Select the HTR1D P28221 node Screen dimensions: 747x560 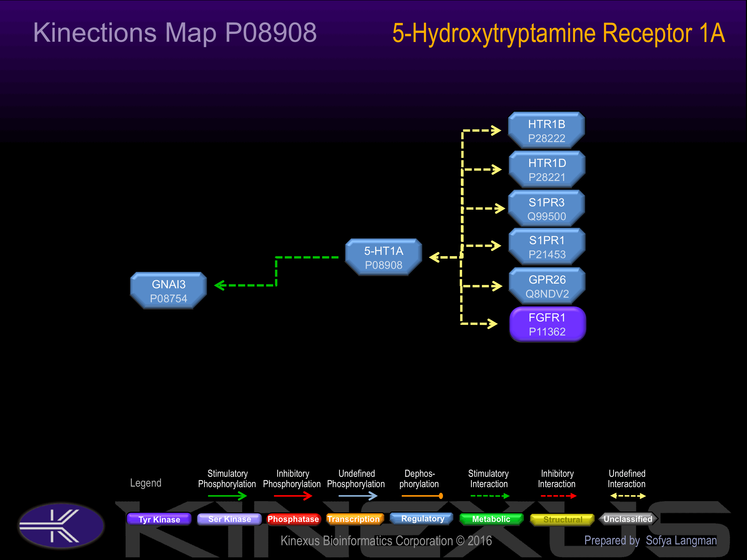pyautogui.click(x=547, y=170)
